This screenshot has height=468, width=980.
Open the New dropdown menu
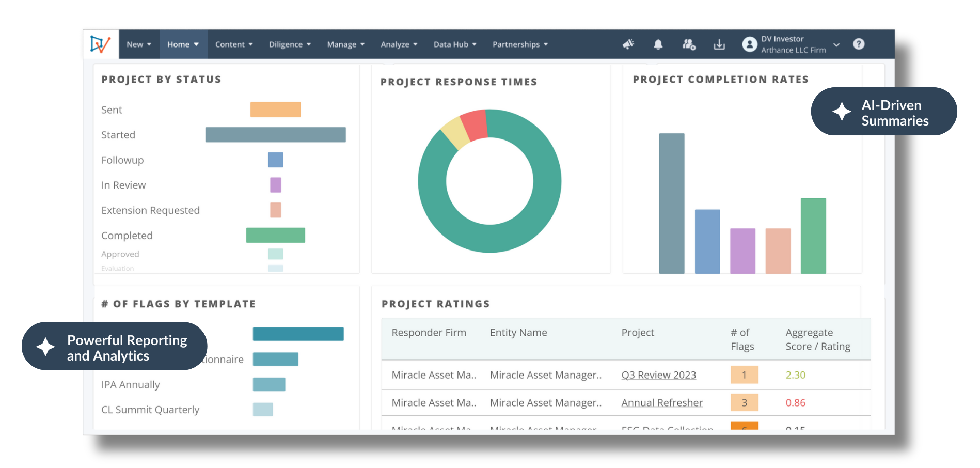coord(139,44)
